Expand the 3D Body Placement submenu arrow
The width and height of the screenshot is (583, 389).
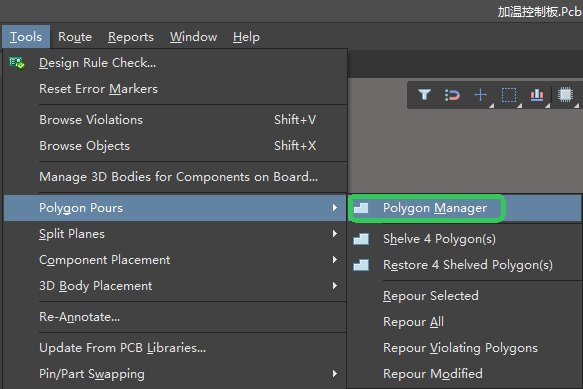point(335,286)
